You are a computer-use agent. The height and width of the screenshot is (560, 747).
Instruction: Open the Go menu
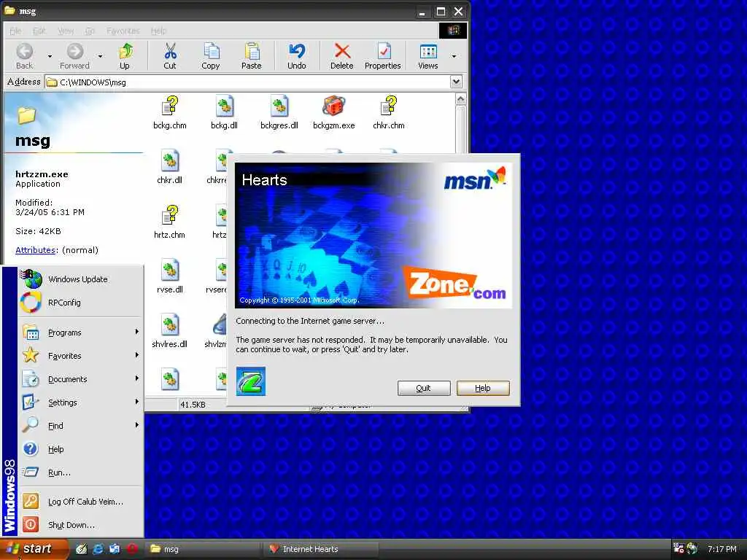point(90,31)
